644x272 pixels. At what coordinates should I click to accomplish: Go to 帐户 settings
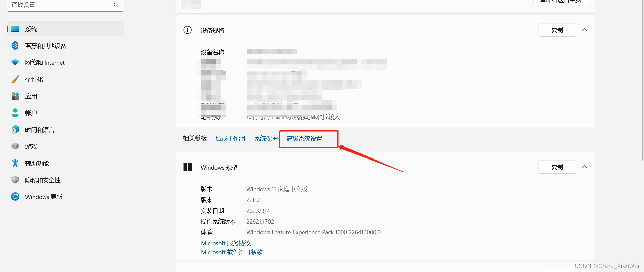(65, 113)
